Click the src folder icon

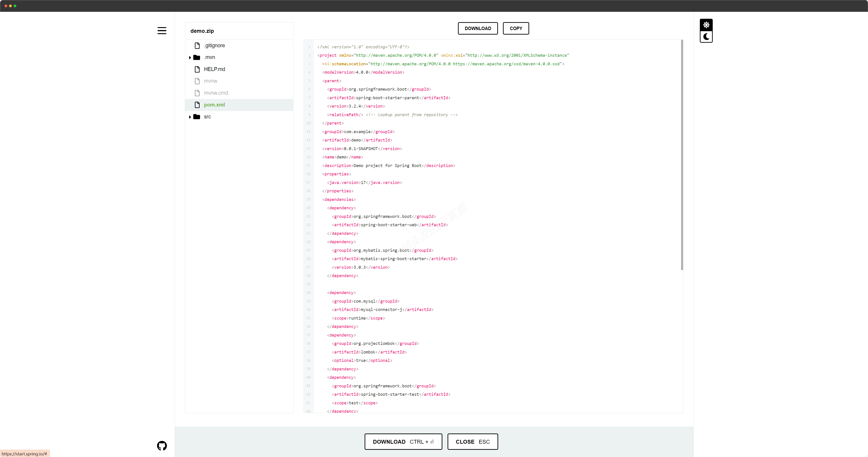point(197,117)
